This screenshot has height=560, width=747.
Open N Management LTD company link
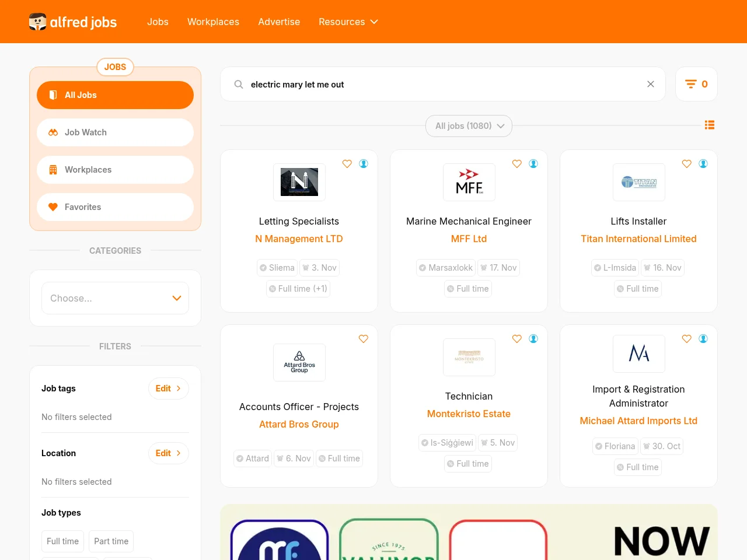(299, 239)
